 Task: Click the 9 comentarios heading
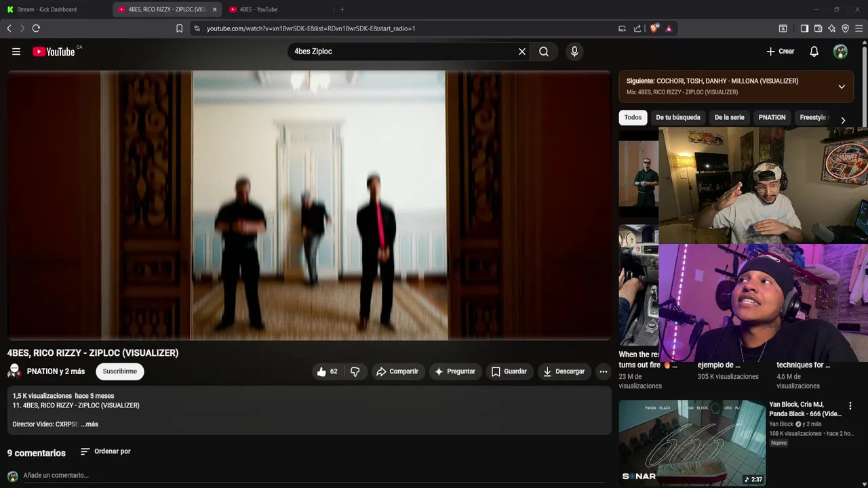pos(37,453)
